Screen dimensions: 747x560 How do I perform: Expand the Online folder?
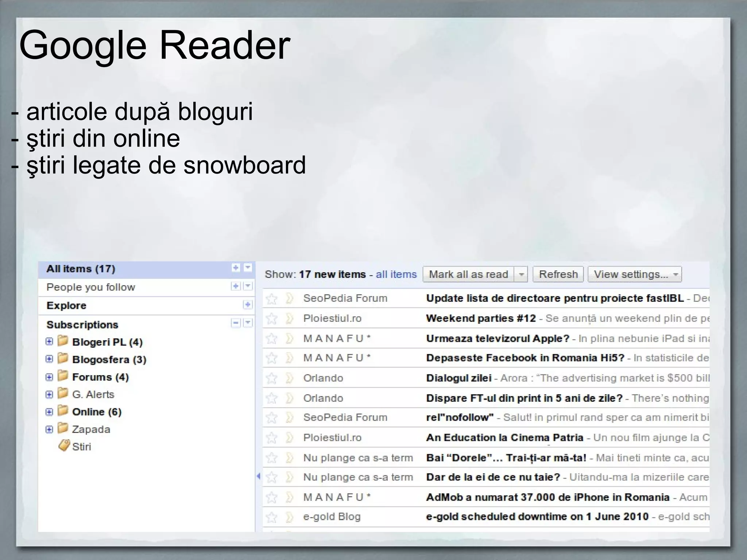(49, 412)
